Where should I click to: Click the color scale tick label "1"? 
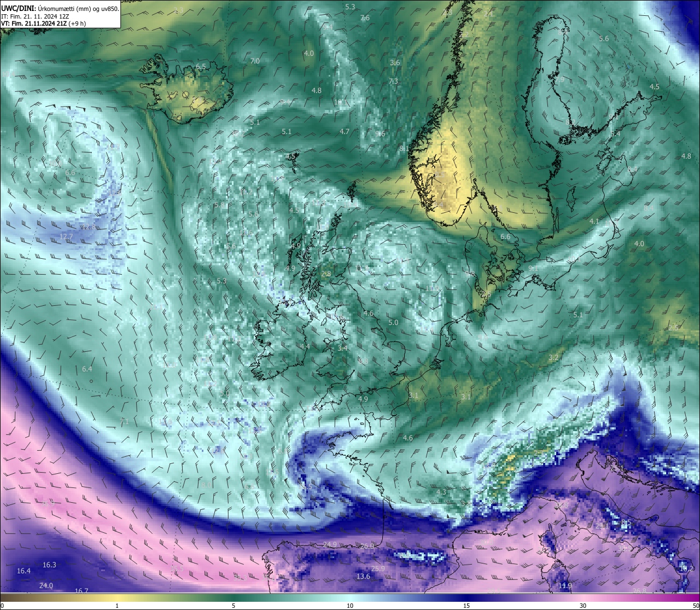pyautogui.click(x=117, y=606)
